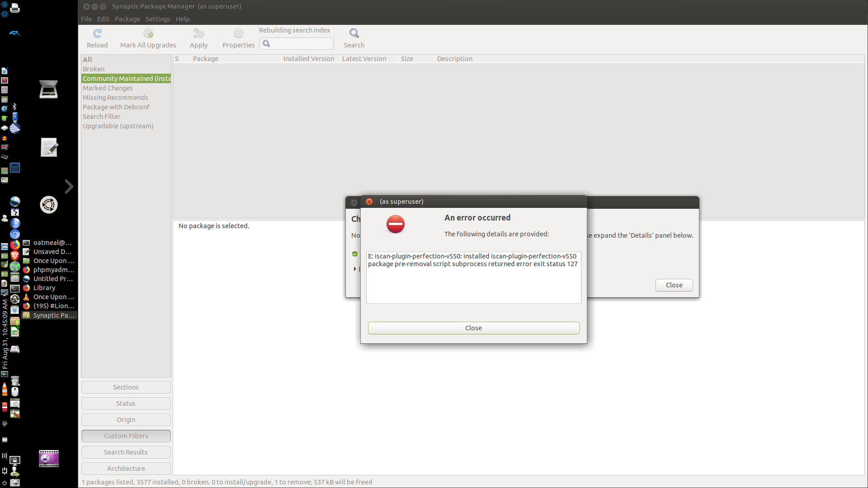This screenshot has width=868, height=488.
Task: Click the Bluetooth tray icon
Action: pos(14,107)
